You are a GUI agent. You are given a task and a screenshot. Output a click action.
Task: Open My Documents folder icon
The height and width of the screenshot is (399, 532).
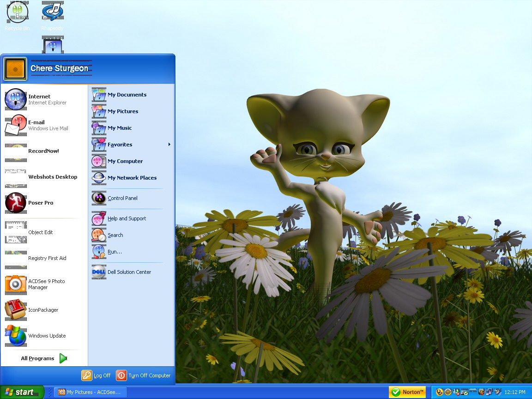pos(99,95)
